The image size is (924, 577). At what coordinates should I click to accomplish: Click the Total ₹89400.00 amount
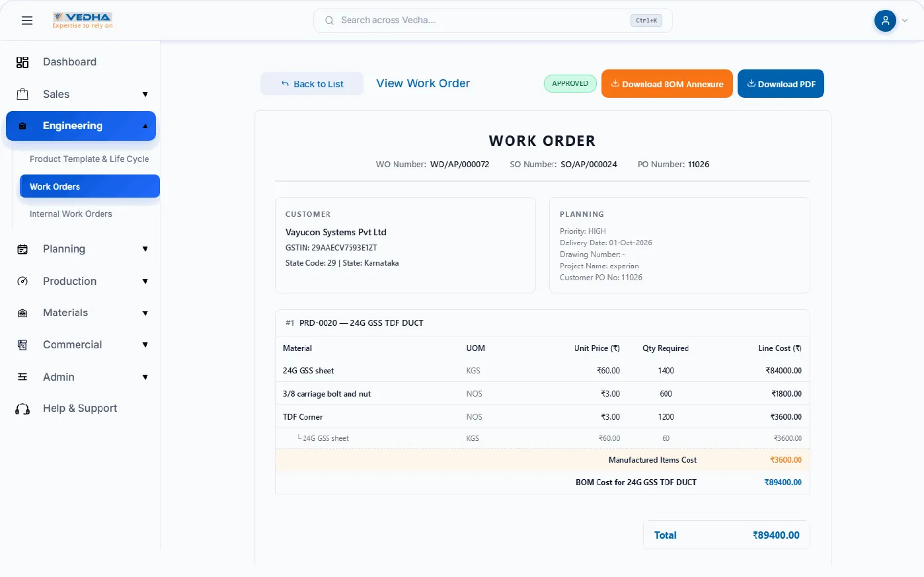coord(776,535)
